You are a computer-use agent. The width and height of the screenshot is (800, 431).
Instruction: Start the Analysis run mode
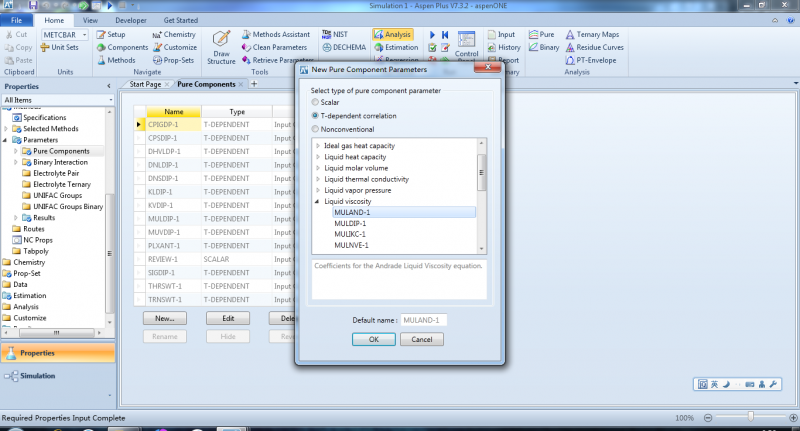click(x=392, y=34)
